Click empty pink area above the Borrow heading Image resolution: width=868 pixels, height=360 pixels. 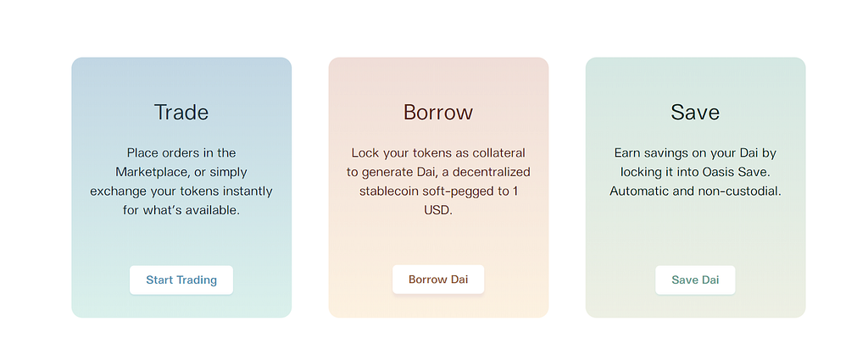click(438, 79)
